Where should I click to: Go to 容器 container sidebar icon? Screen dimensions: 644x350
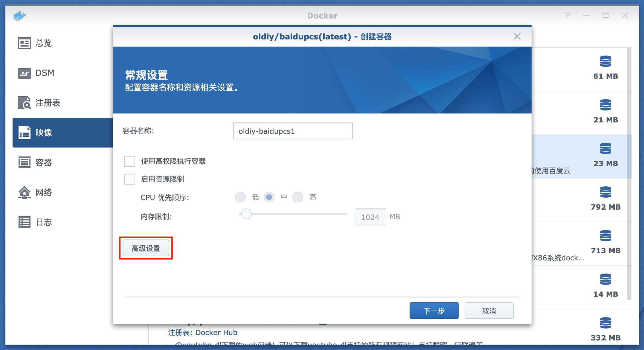24,162
